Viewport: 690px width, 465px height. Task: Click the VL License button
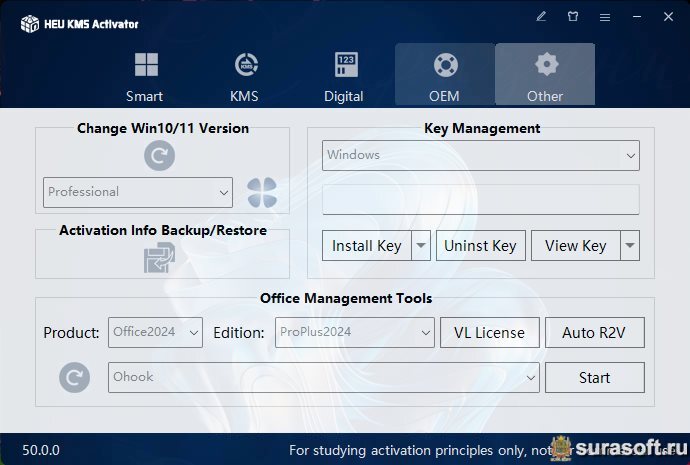tap(490, 333)
